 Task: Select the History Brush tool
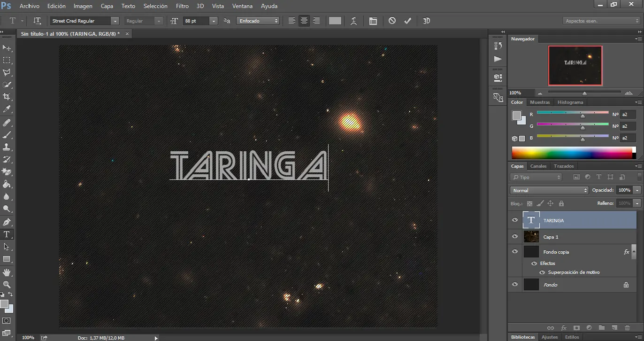point(7,159)
